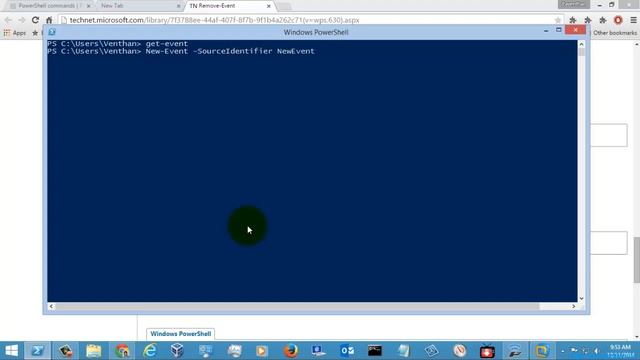
Task: Go to Chrome's home page icon
Action: 49,20
